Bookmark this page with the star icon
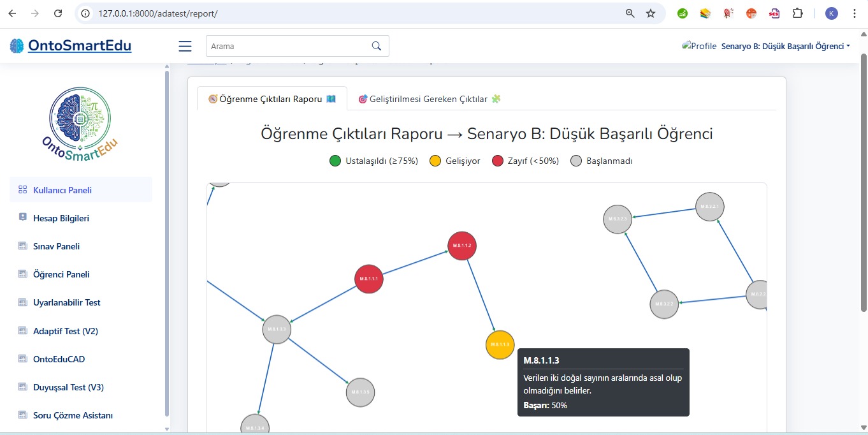 click(x=650, y=13)
